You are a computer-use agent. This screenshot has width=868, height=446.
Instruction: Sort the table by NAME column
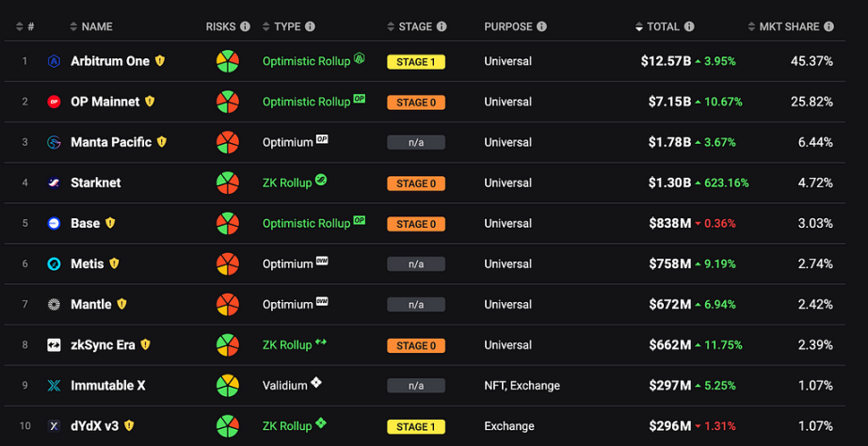(x=97, y=27)
